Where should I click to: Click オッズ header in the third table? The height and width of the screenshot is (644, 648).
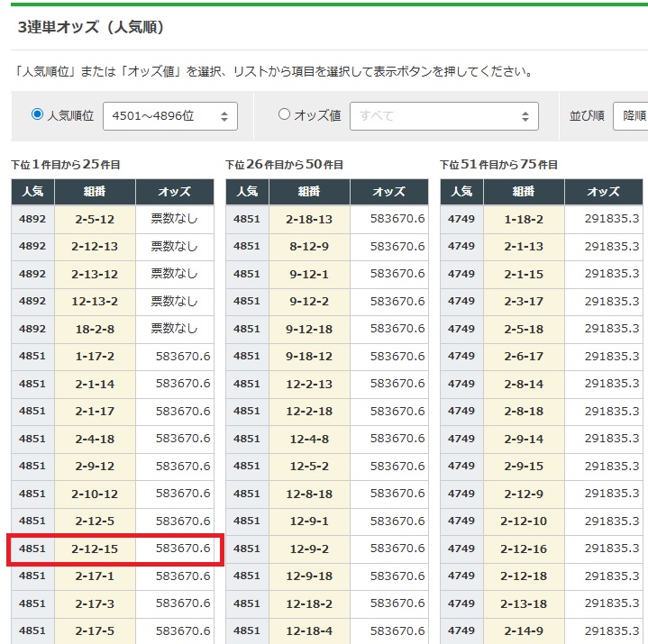(x=603, y=192)
